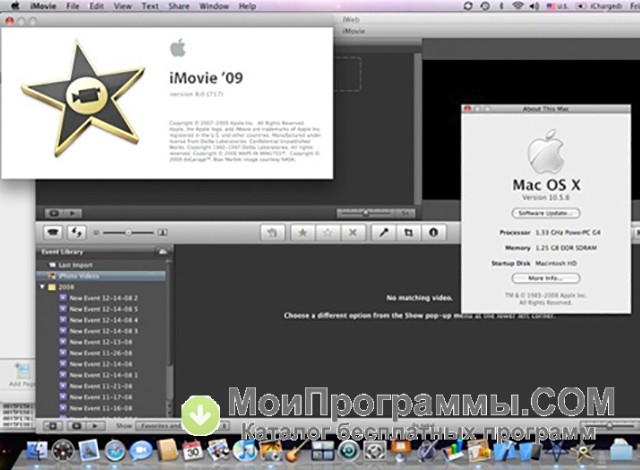Select New Event 12-14-08 2

pyautogui.click(x=102, y=298)
